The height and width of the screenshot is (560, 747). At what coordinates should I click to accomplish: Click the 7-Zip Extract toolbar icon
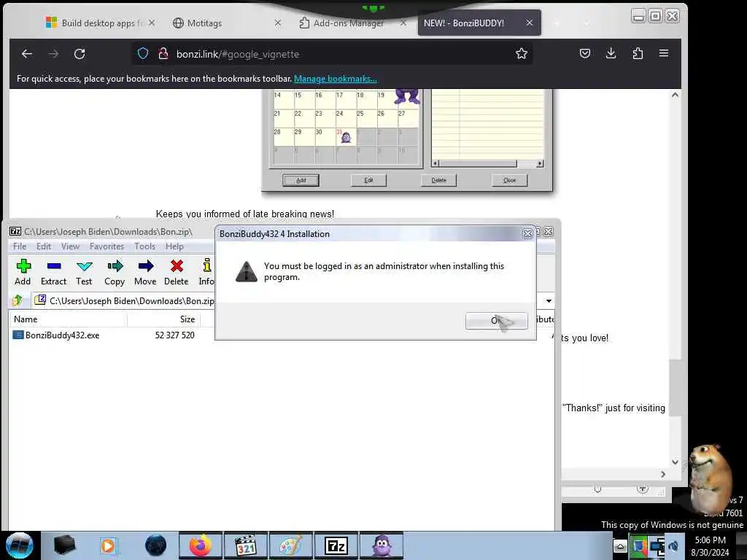[53, 272]
